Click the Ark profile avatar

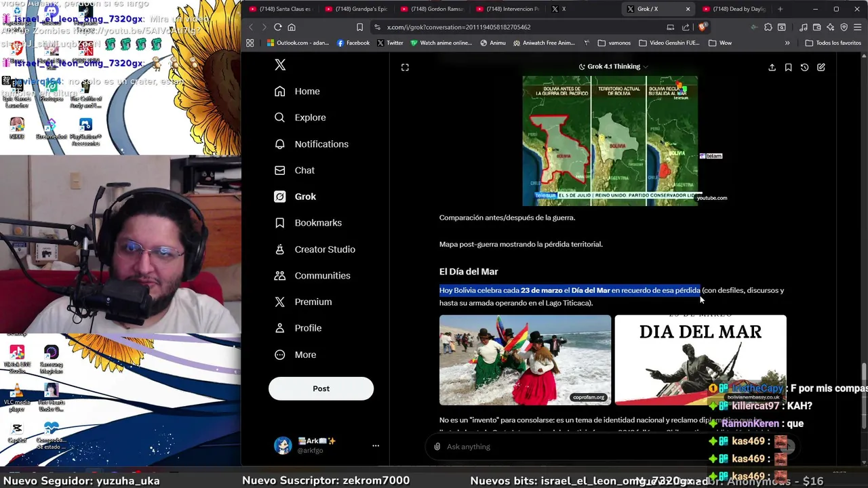pyautogui.click(x=283, y=446)
